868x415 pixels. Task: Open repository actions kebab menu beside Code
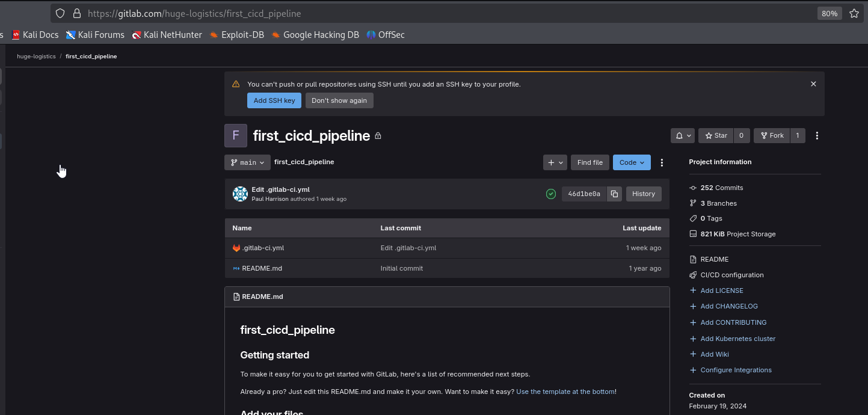(x=662, y=162)
